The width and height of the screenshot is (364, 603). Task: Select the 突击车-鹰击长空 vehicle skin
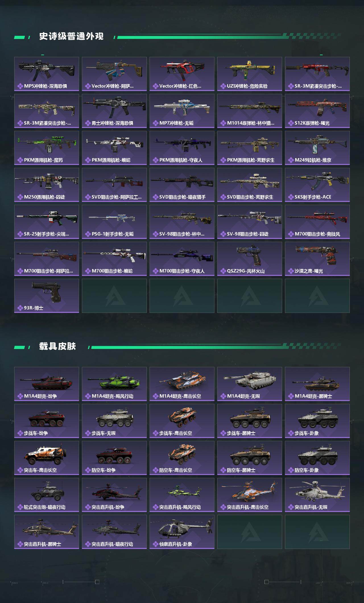(47, 458)
